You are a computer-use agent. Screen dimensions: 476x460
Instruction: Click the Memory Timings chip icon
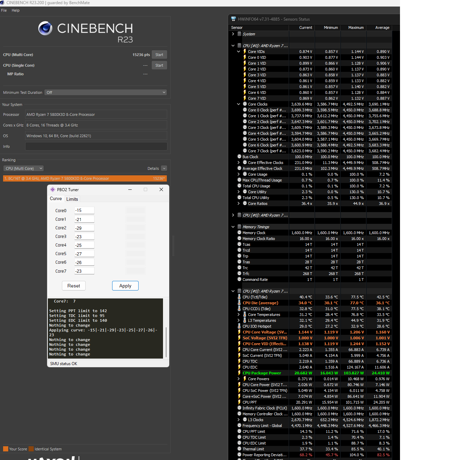point(239,227)
